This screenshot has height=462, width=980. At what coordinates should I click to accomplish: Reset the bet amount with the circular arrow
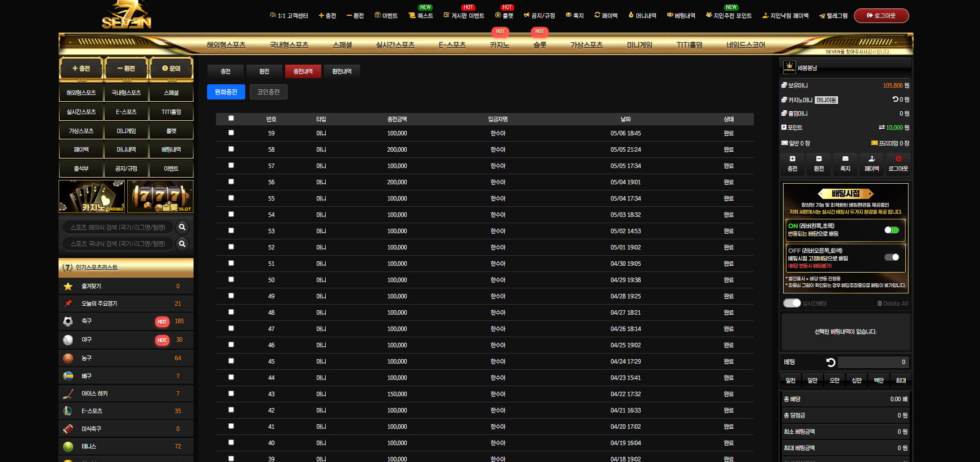pyautogui.click(x=830, y=363)
